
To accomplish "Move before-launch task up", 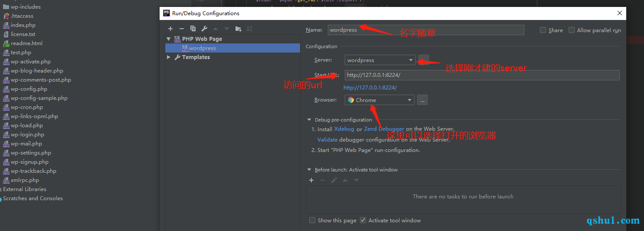I will coord(345,180).
